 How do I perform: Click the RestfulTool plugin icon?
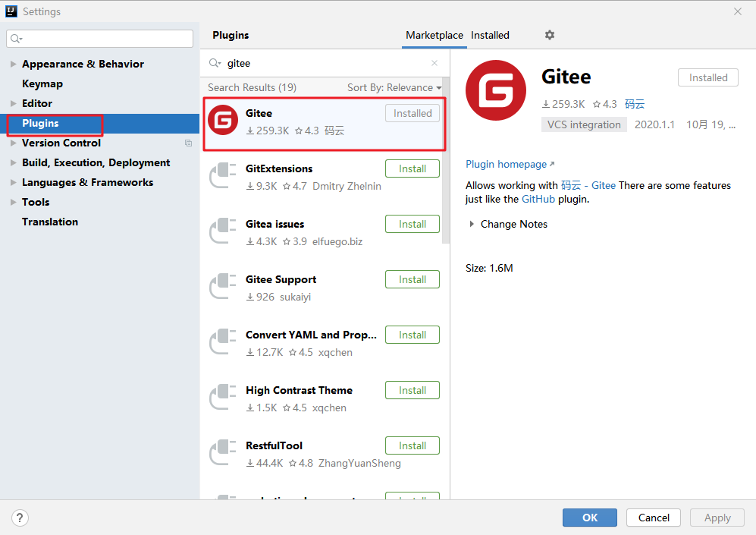tap(223, 453)
